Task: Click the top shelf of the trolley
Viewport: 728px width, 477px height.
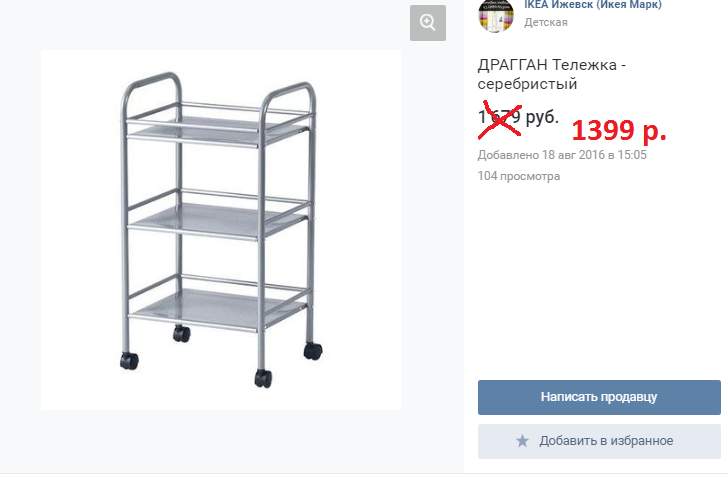Action: tap(216, 129)
